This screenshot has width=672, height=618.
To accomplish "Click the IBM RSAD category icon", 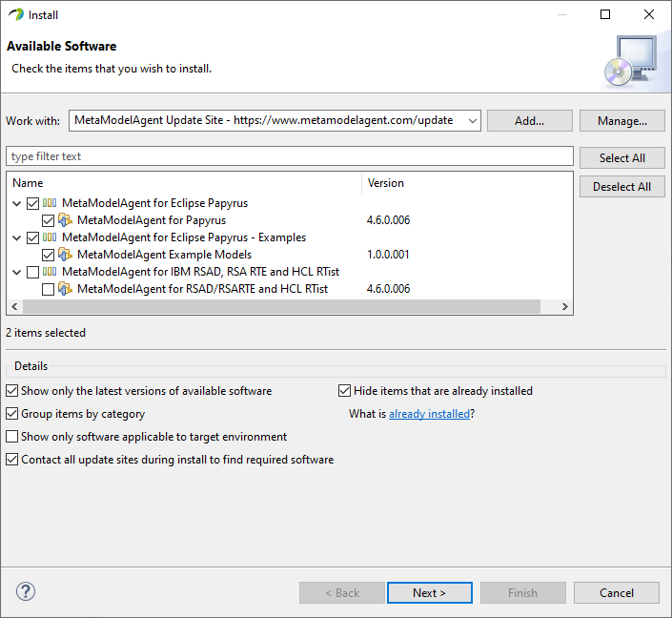I will point(50,272).
